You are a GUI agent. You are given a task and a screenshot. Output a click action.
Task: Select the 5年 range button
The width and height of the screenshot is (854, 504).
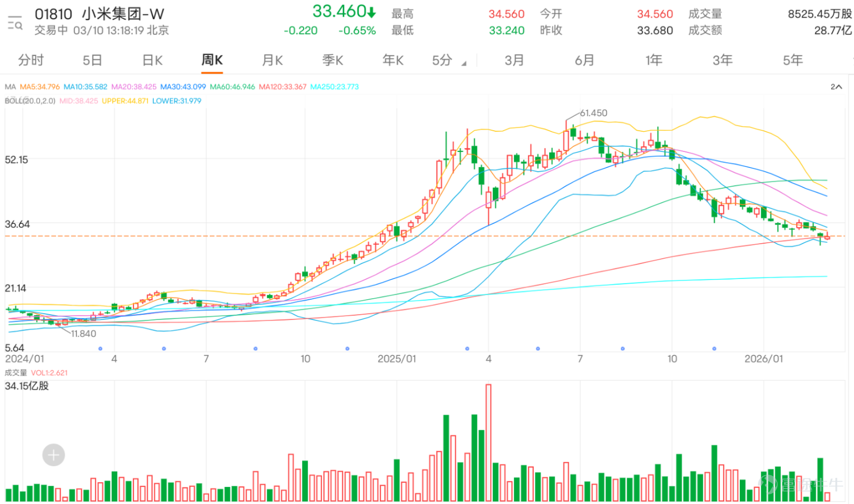tap(793, 60)
